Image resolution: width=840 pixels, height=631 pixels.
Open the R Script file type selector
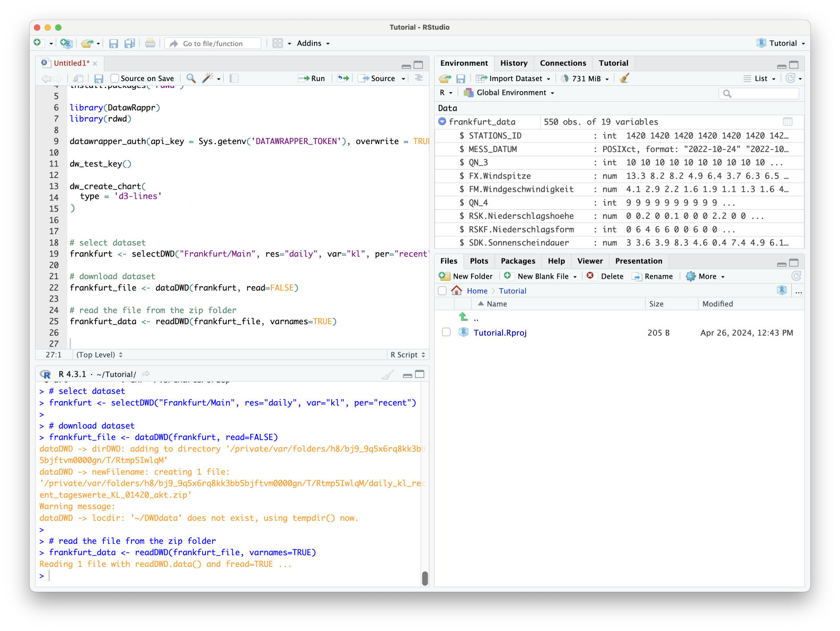tap(408, 355)
